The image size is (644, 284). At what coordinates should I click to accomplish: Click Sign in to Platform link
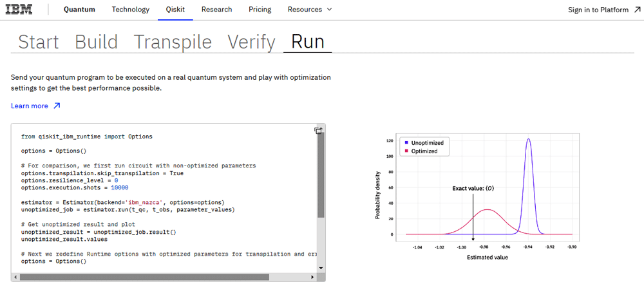coord(600,10)
